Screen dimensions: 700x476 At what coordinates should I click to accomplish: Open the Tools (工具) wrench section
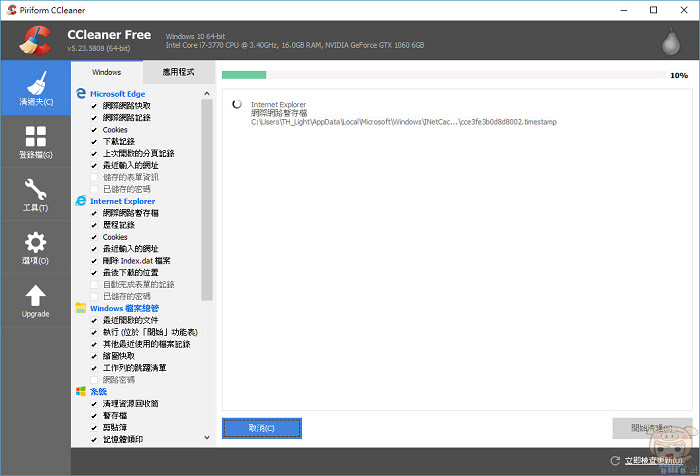(36, 195)
